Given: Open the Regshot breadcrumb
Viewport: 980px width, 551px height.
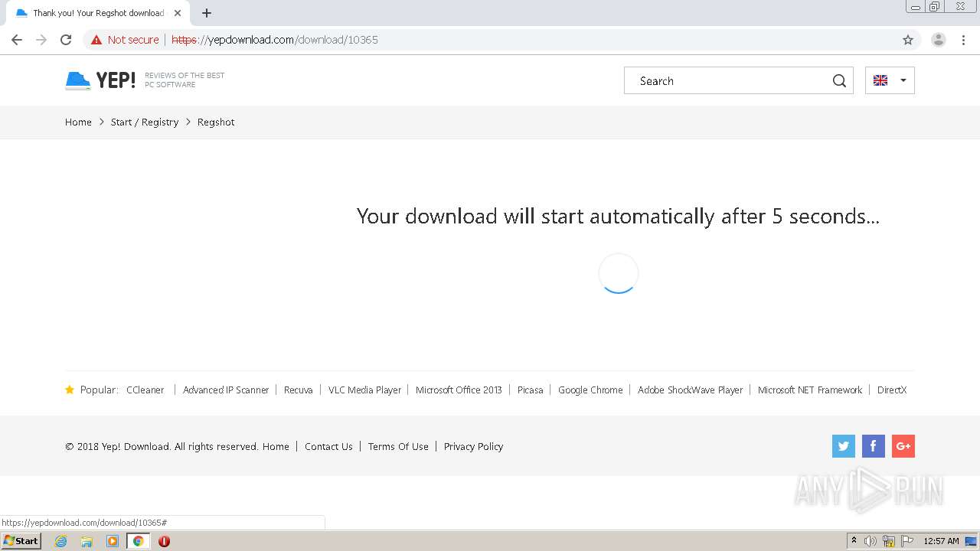Looking at the screenshot, I should pos(216,122).
